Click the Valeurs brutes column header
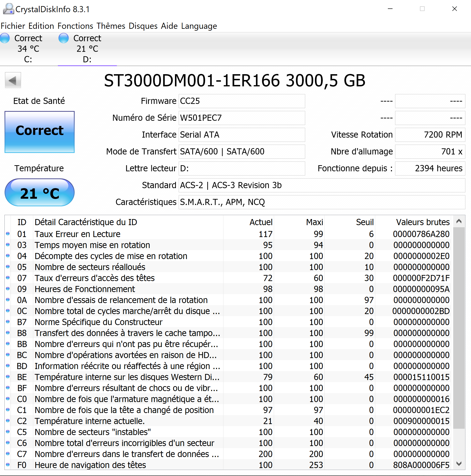This screenshot has width=471, height=476. [x=423, y=222]
